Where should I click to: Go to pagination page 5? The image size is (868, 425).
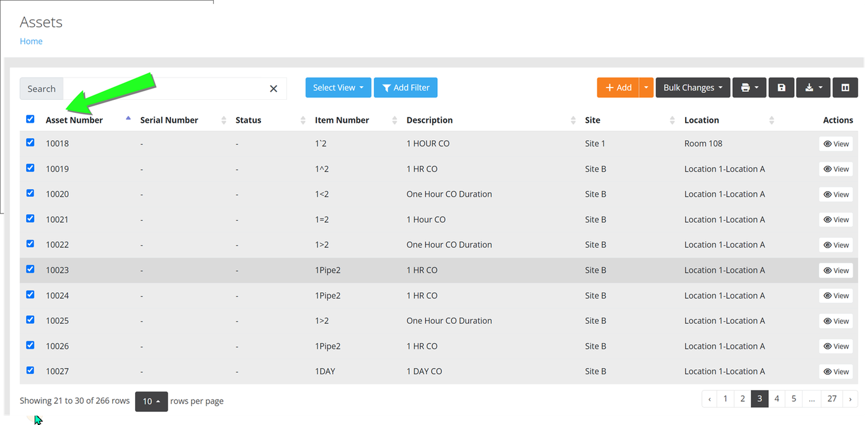[794, 399]
